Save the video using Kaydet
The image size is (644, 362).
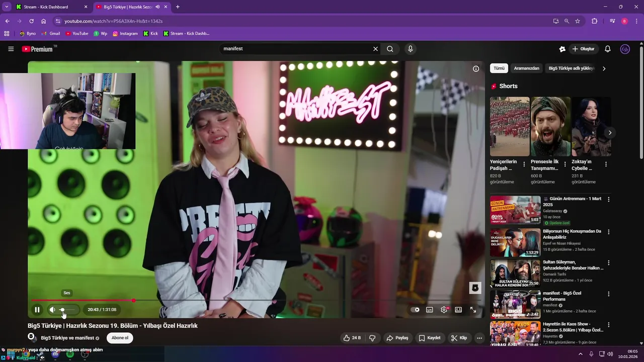click(x=429, y=338)
